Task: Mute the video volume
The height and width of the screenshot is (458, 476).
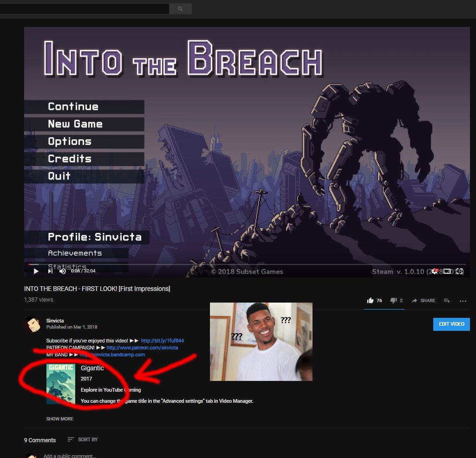Action: click(x=63, y=271)
